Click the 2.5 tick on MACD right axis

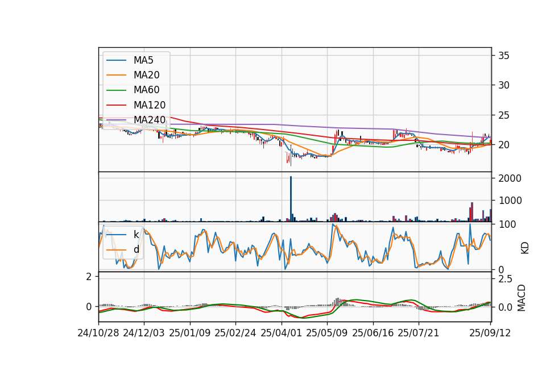(x=505, y=279)
